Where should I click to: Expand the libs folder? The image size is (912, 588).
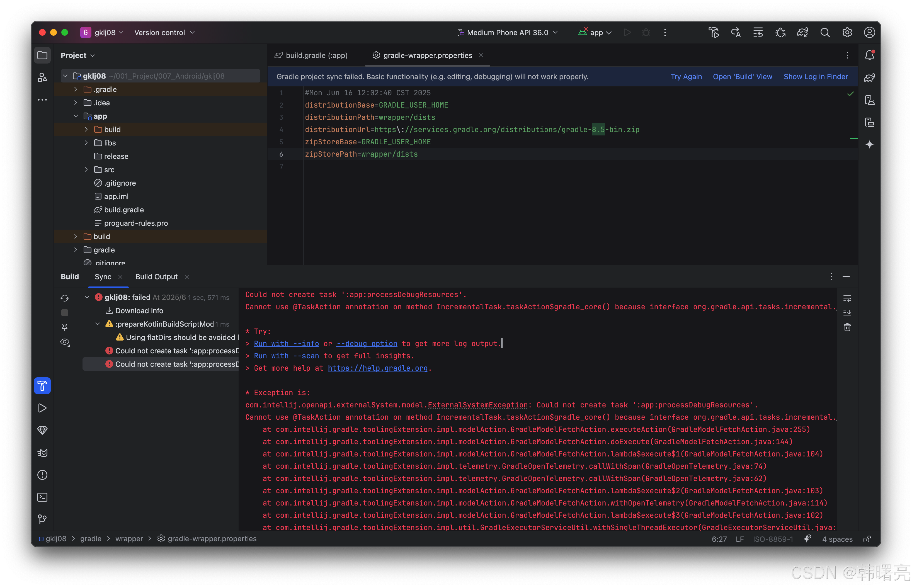86,143
